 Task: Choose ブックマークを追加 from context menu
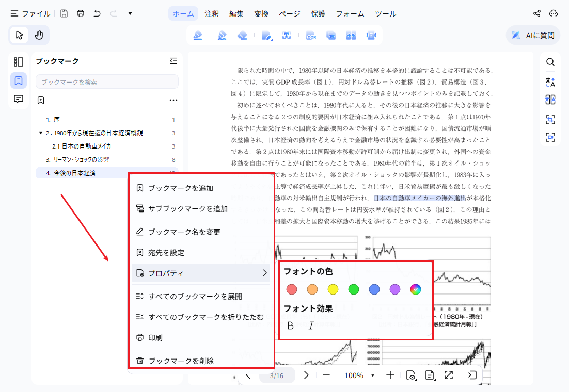201,188
